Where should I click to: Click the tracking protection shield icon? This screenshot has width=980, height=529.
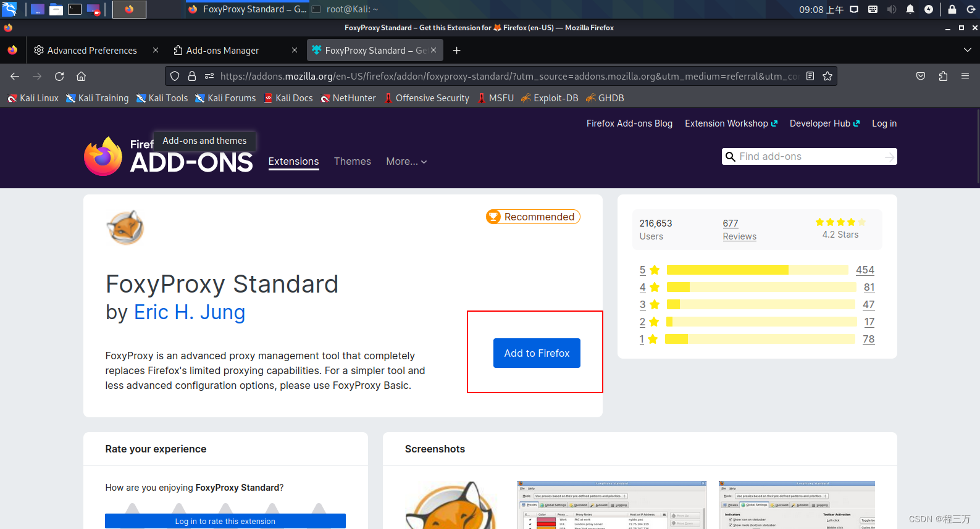click(x=175, y=76)
